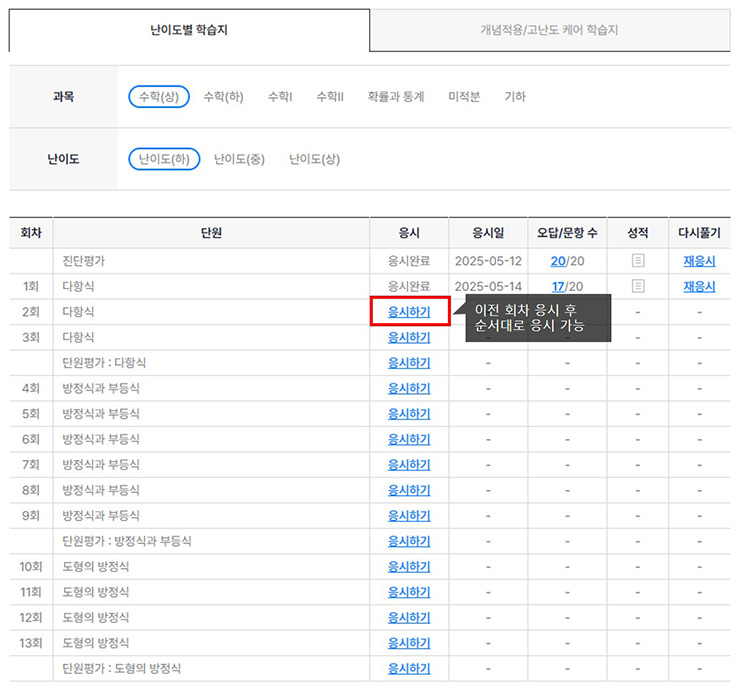The image size is (742, 686).
Task: Select subject 수학(하)
Action: point(223,97)
